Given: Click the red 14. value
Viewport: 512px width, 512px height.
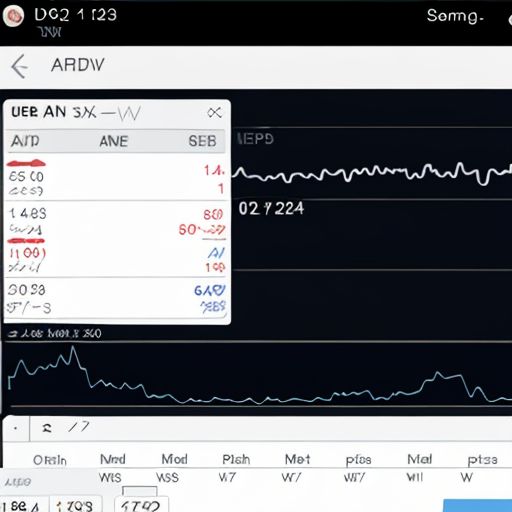Looking at the screenshot, I should 214,171.
